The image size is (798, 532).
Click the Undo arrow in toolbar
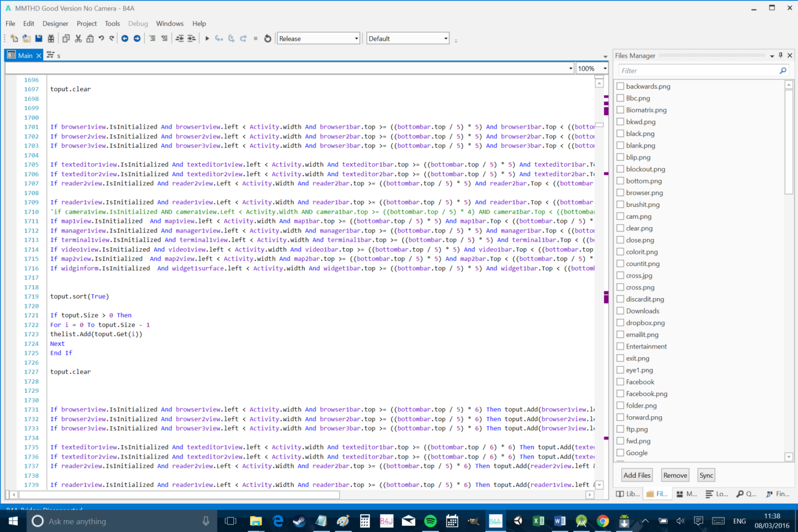tap(101, 38)
